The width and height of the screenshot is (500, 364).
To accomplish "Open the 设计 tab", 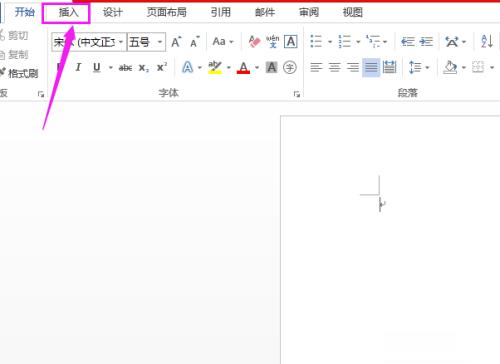I will point(112,13).
